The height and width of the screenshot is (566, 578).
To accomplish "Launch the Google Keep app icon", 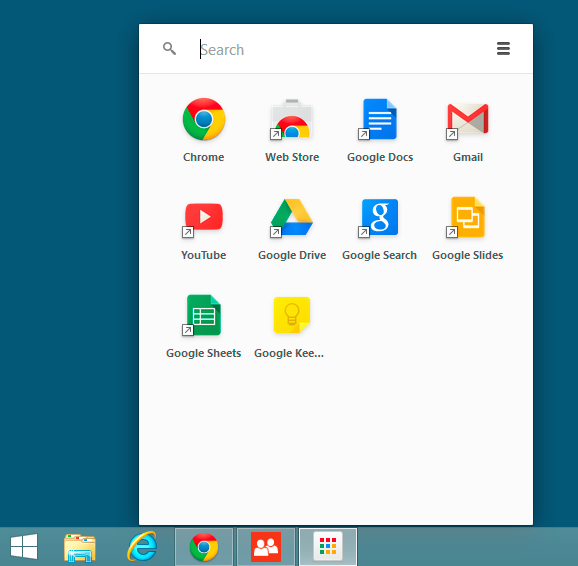I will [292, 315].
